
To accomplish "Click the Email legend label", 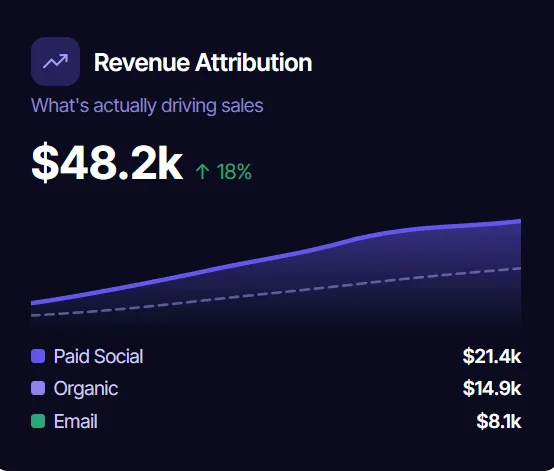I will (x=76, y=421).
